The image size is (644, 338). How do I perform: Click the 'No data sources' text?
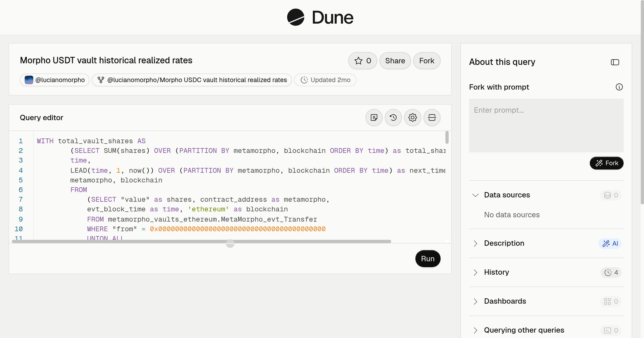[x=512, y=215]
